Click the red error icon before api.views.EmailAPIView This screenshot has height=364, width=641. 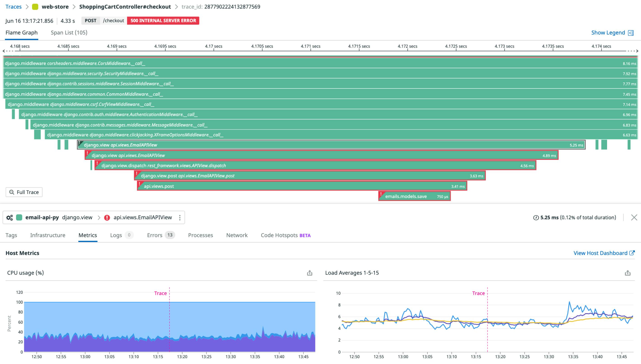(x=107, y=217)
